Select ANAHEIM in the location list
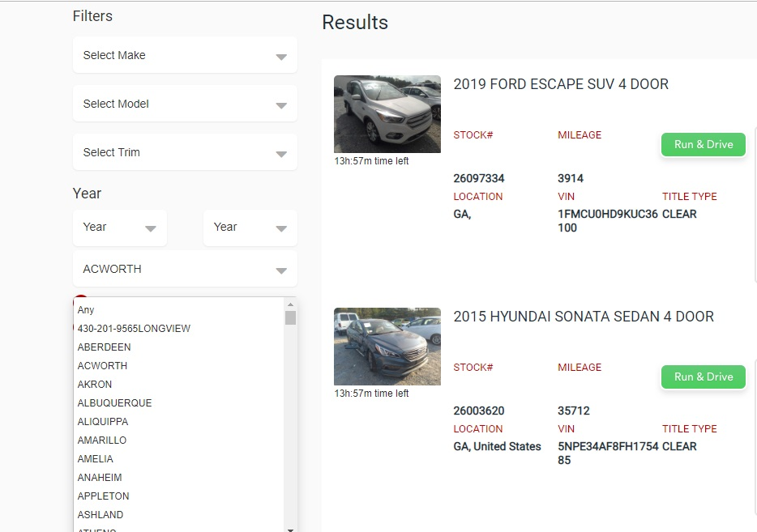This screenshot has width=757, height=532. pyautogui.click(x=178, y=478)
